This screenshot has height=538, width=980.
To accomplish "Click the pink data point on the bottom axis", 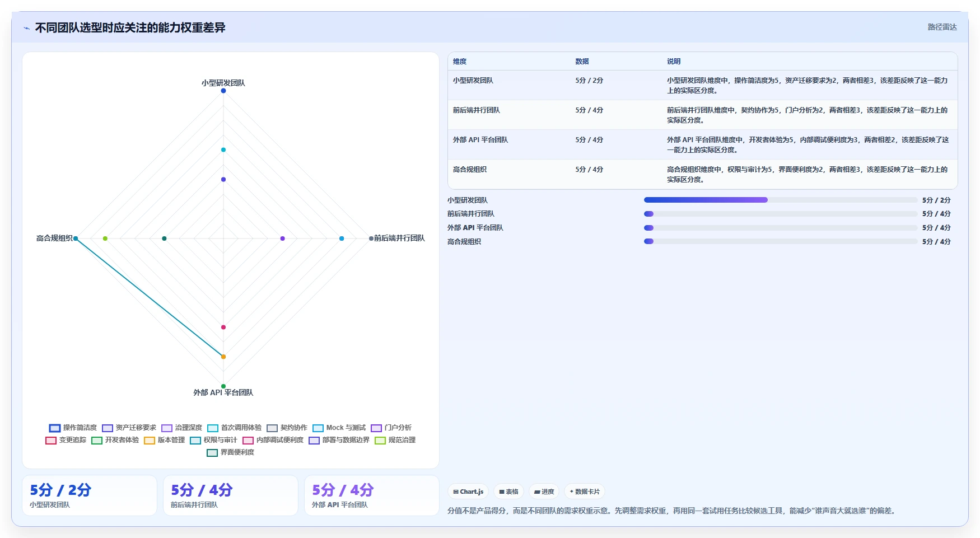I will 223,327.
